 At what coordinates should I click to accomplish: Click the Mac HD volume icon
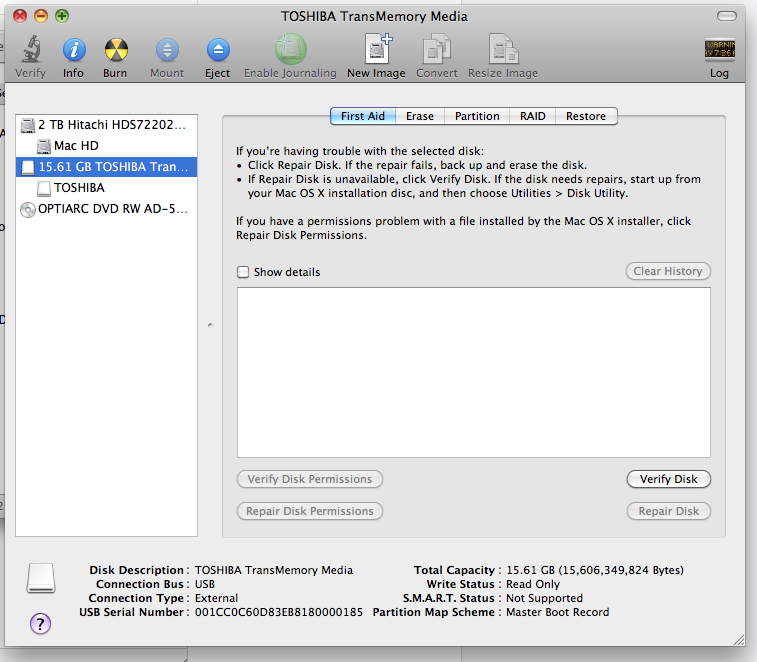pos(44,146)
